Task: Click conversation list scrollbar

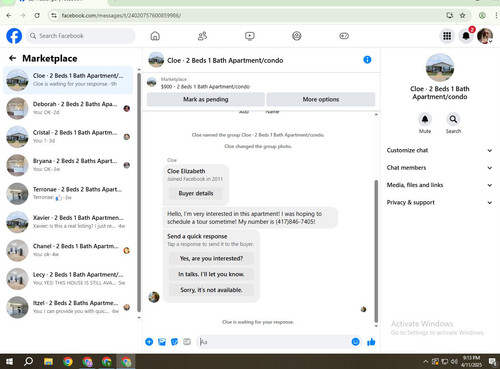Action: (x=139, y=193)
